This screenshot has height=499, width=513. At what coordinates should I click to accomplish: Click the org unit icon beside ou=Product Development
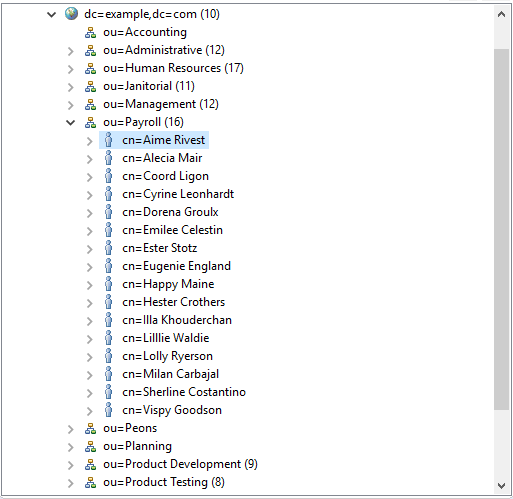(90, 464)
